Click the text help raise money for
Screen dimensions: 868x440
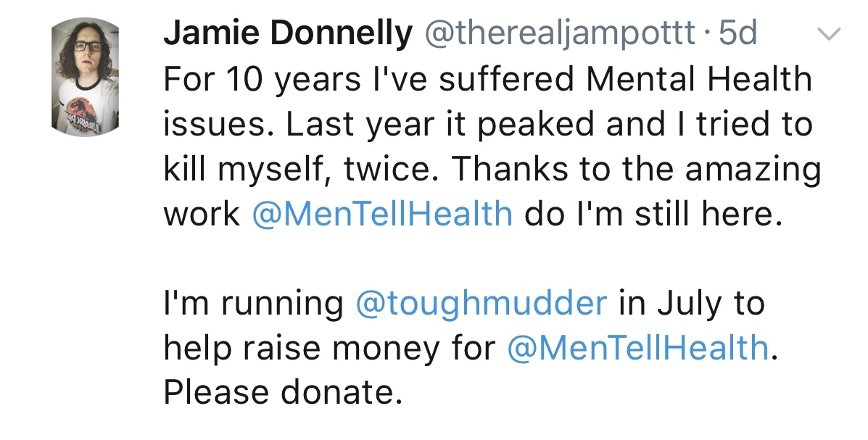point(329,349)
